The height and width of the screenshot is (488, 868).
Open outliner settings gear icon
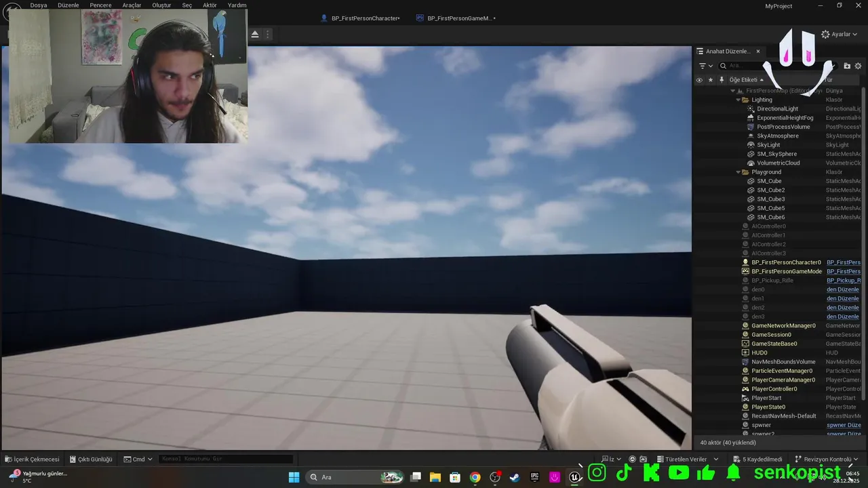pyautogui.click(x=858, y=66)
